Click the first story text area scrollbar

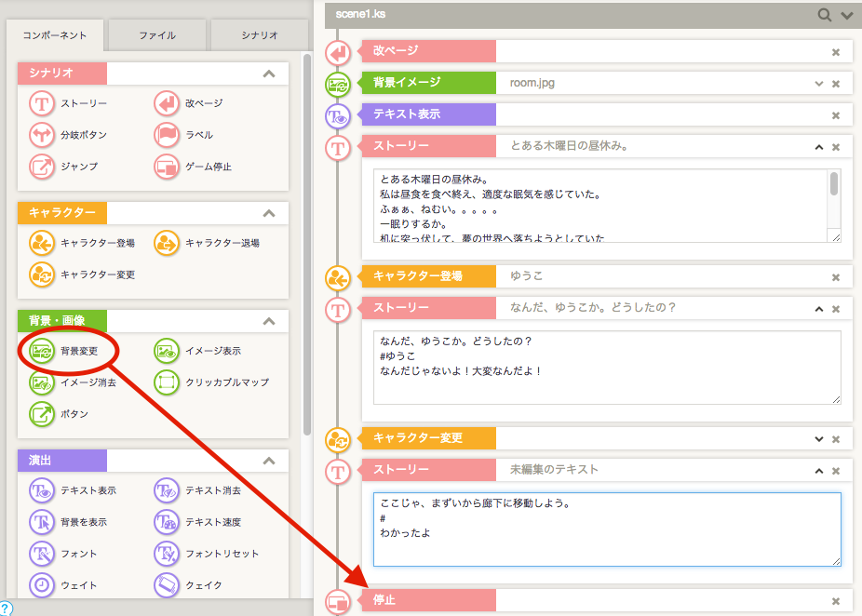[834, 184]
